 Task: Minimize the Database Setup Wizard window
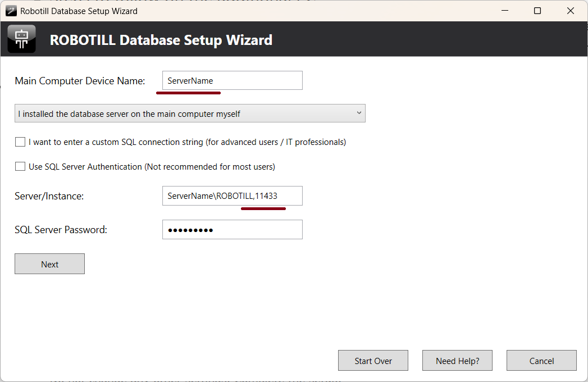(504, 11)
